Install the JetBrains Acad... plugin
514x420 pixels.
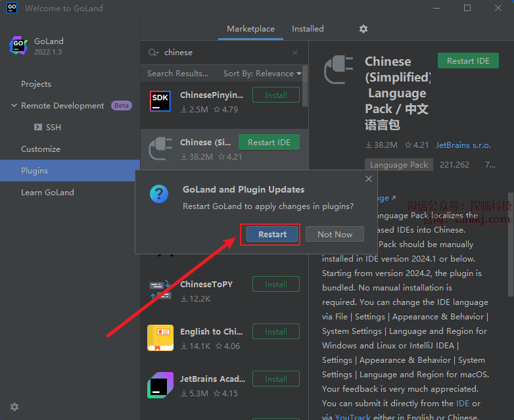pyautogui.click(x=276, y=379)
